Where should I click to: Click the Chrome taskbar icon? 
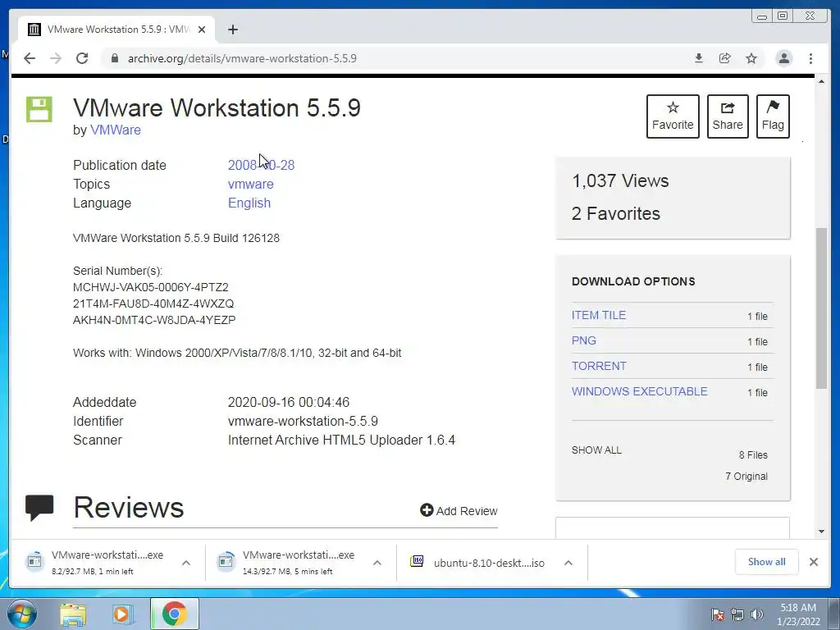pos(174,614)
